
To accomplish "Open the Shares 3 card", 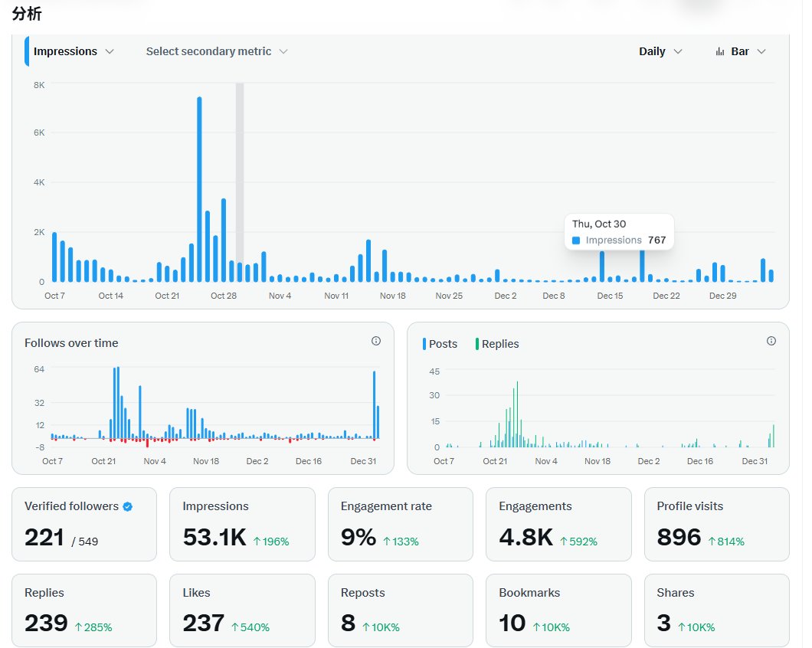I will tap(717, 610).
